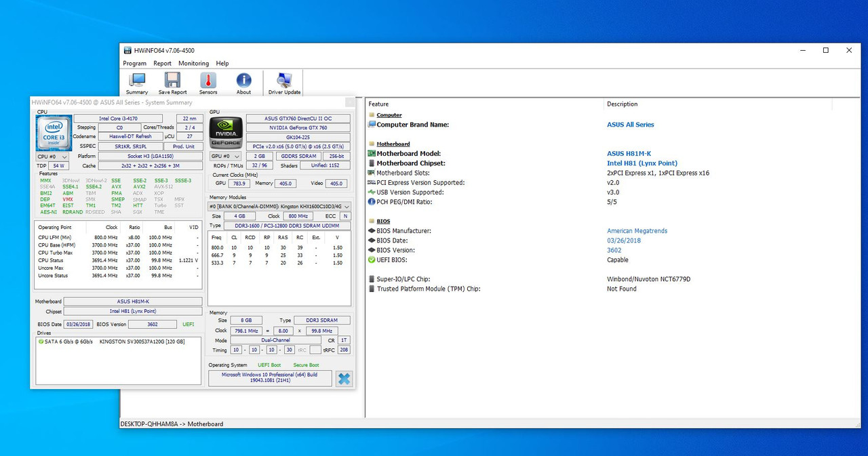The image size is (868, 456).
Task: Expand the GPU #0 selector dropdown
Action: coord(225,156)
